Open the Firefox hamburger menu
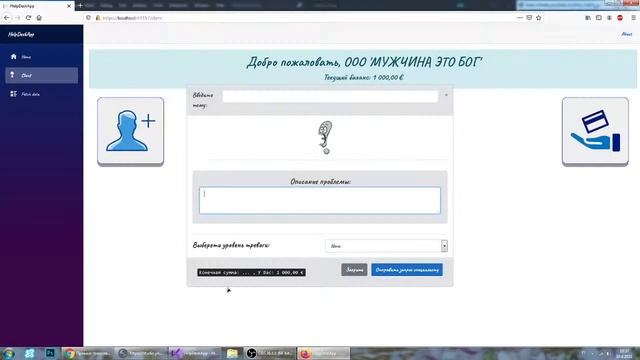Screen dimensions: 640x360 pyautogui.click(x=633, y=18)
